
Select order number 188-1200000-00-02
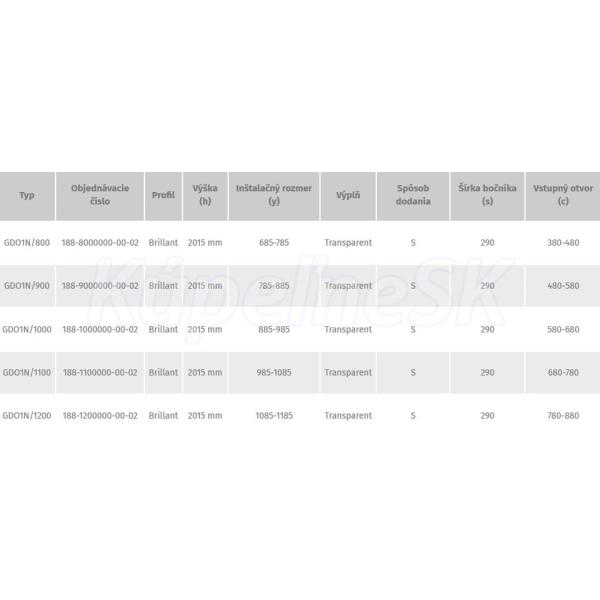[x=100, y=416]
